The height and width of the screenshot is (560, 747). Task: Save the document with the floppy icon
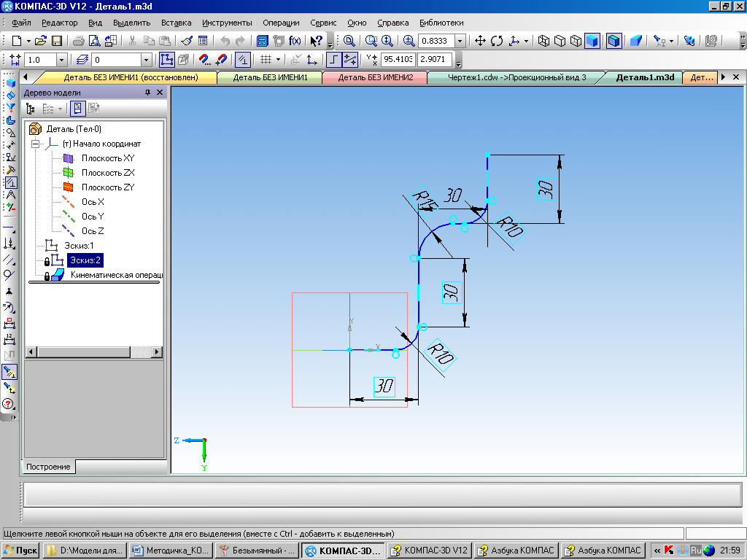[57, 41]
